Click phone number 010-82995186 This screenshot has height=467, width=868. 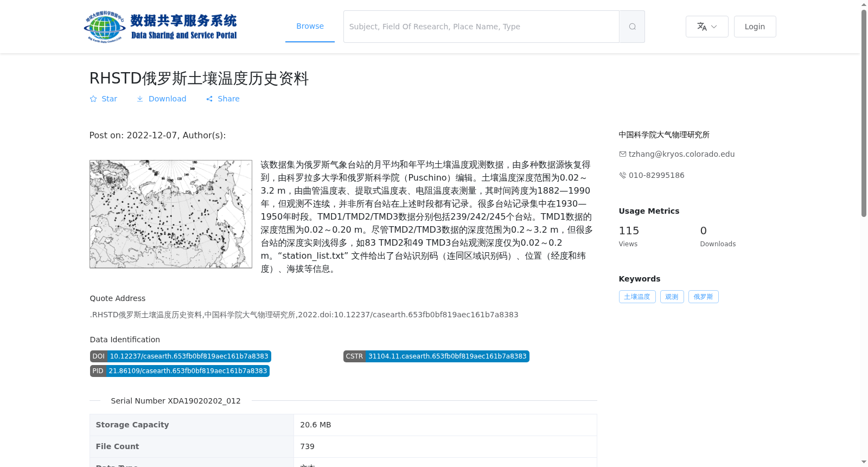coord(656,175)
